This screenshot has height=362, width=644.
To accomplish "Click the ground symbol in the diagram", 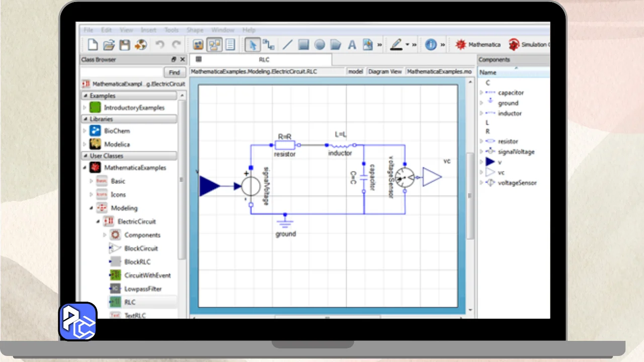I will tap(285, 221).
